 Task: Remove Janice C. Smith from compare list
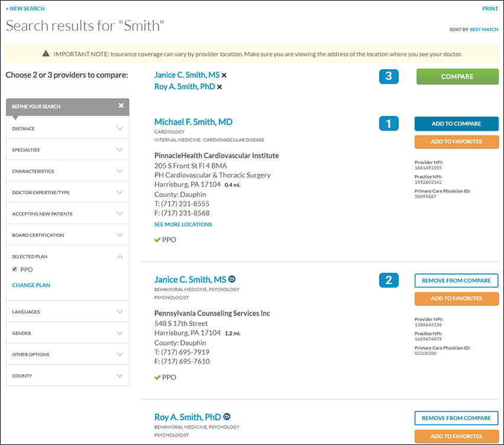[224, 76]
